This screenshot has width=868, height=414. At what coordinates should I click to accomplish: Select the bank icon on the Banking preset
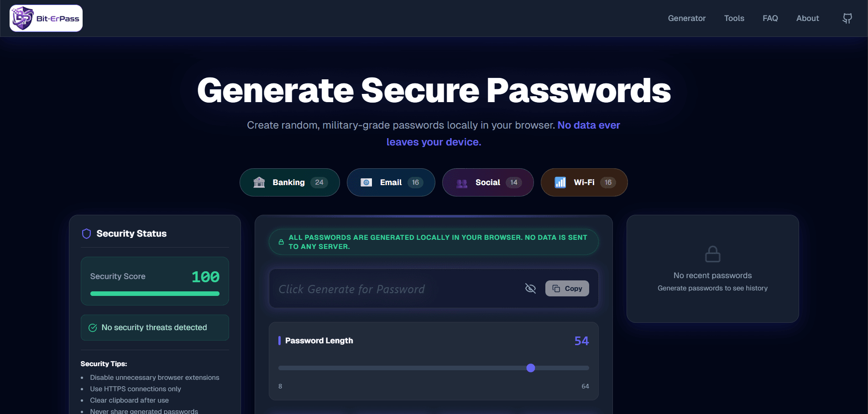click(259, 182)
